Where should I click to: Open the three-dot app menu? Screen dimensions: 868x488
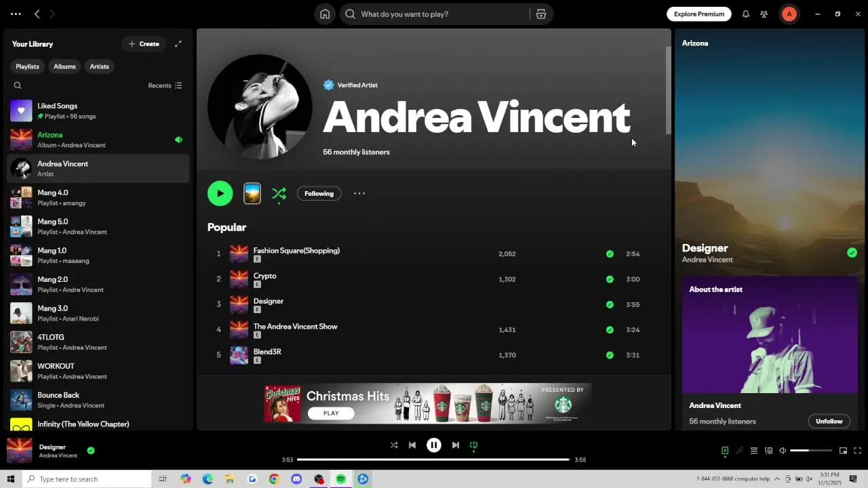[x=16, y=14]
